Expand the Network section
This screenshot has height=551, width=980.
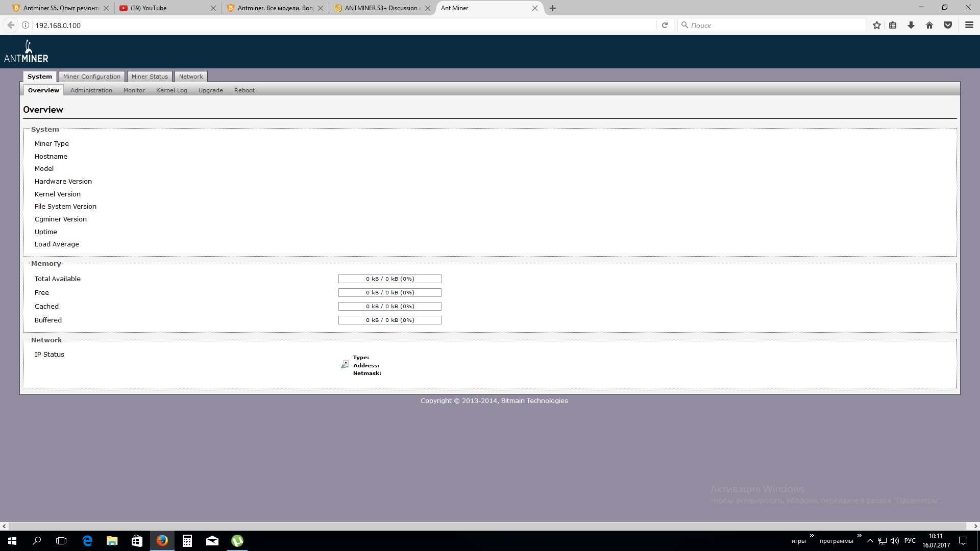[x=46, y=339]
